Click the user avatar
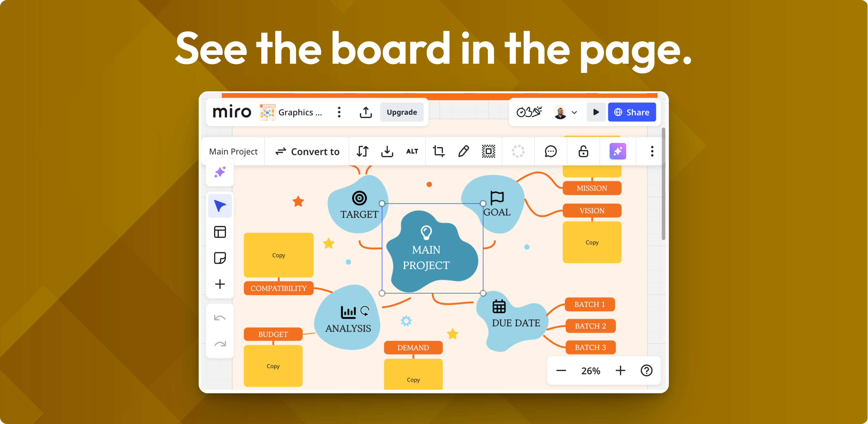Viewport: 868px width, 424px height. pyautogui.click(x=560, y=112)
